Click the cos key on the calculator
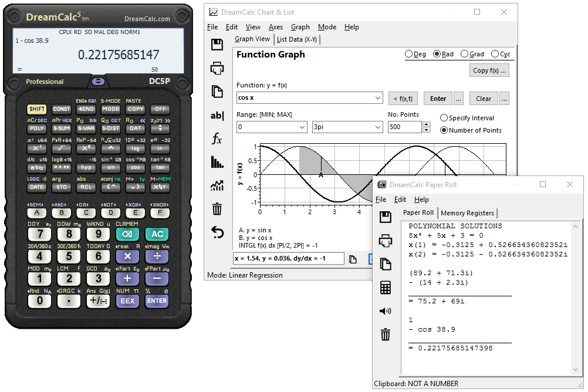 (136, 168)
